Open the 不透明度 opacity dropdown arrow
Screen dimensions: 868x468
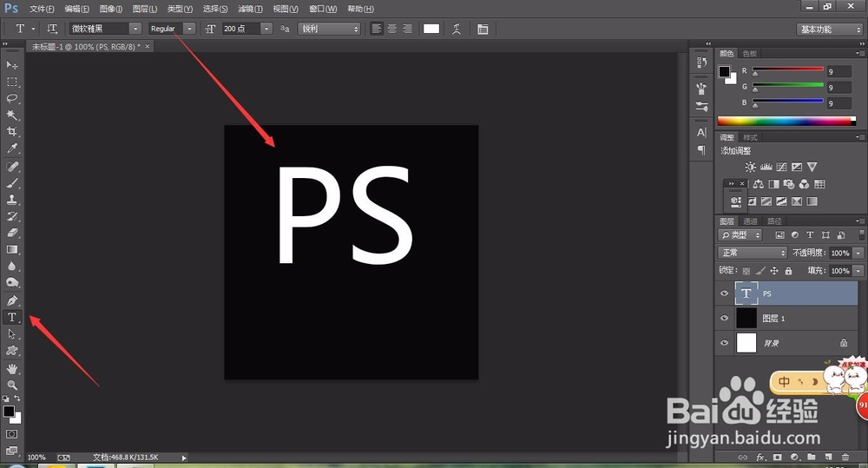click(858, 254)
